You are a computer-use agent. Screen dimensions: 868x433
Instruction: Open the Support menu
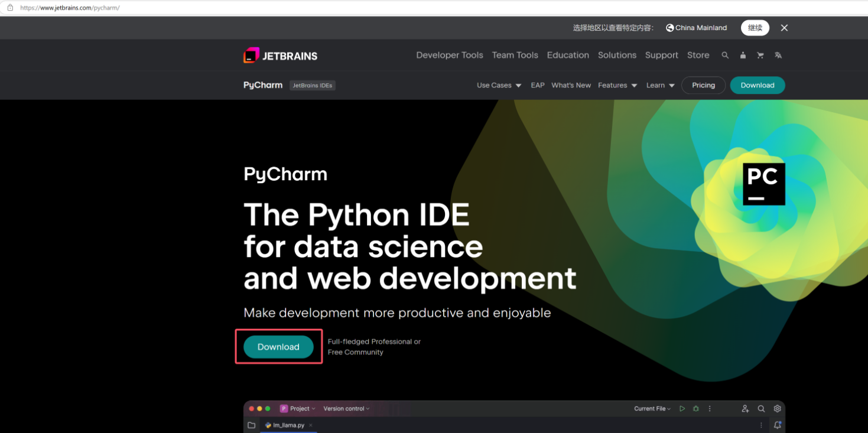pos(662,55)
